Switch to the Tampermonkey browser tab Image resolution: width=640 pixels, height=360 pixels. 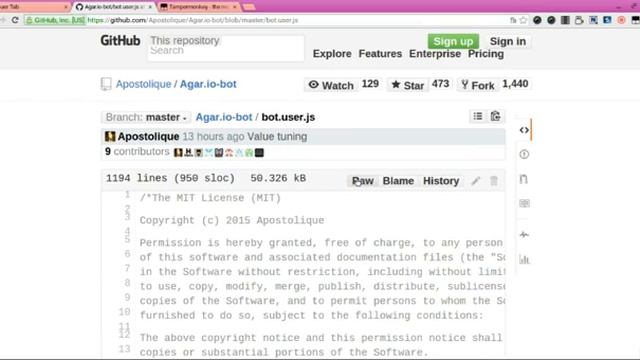(x=198, y=7)
